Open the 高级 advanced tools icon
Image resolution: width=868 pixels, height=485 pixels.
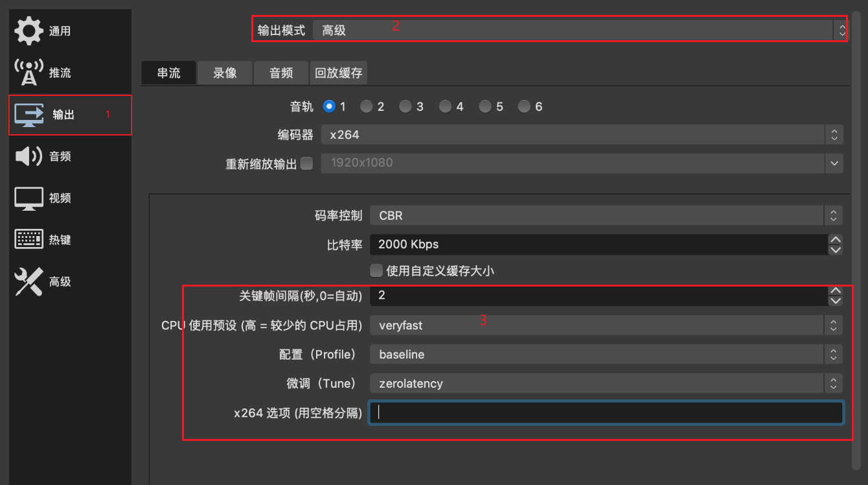(x=29, y=282)
